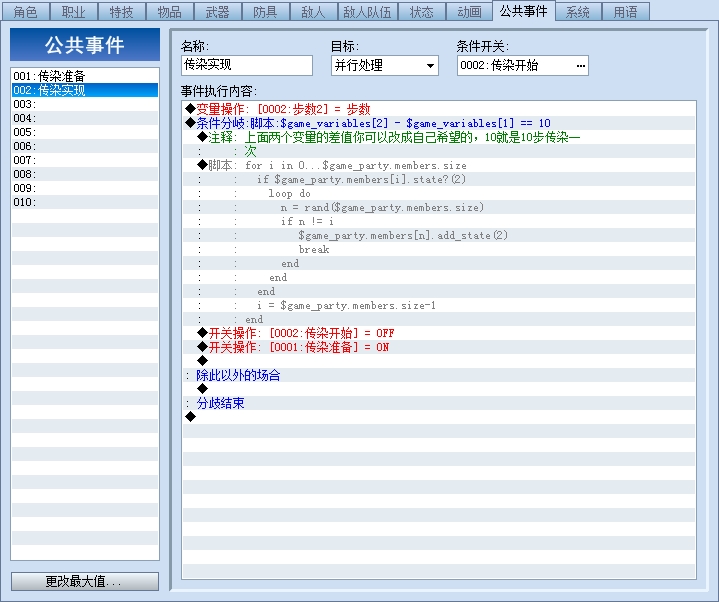Click the 'n = rand($game_party.members.size)' line
The height and width of the screenshot is (602, 719).
point(439,207)
